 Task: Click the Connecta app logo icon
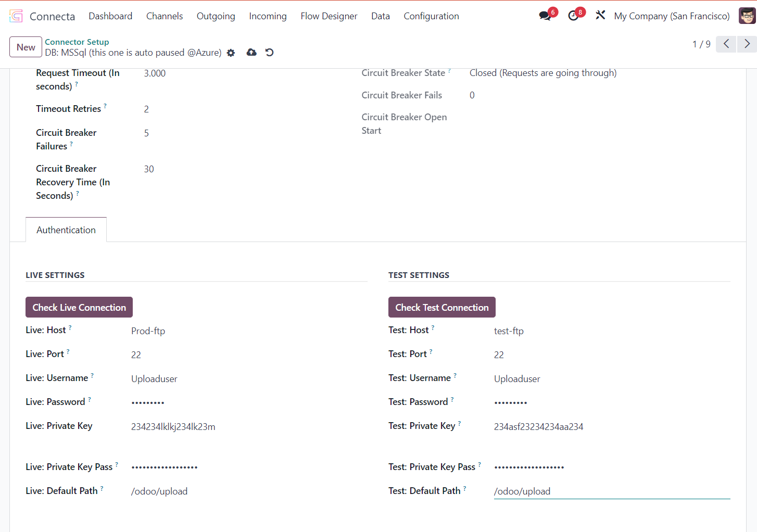(x=16, y=16)
